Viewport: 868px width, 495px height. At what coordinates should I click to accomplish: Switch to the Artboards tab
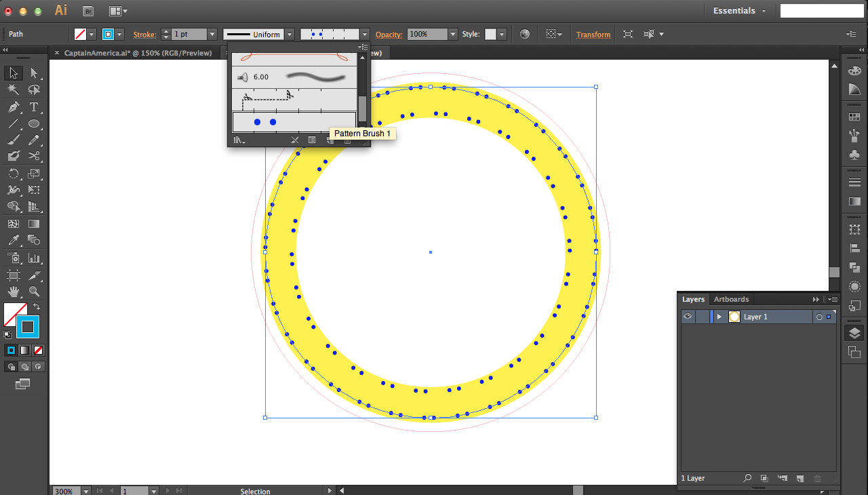tap(731, 299)
